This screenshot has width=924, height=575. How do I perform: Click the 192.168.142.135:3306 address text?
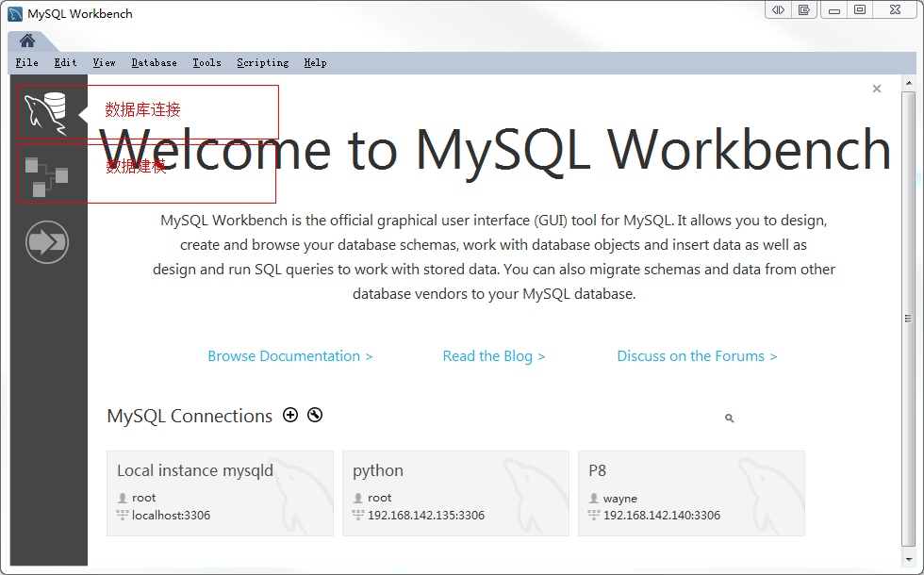(426, 516)
